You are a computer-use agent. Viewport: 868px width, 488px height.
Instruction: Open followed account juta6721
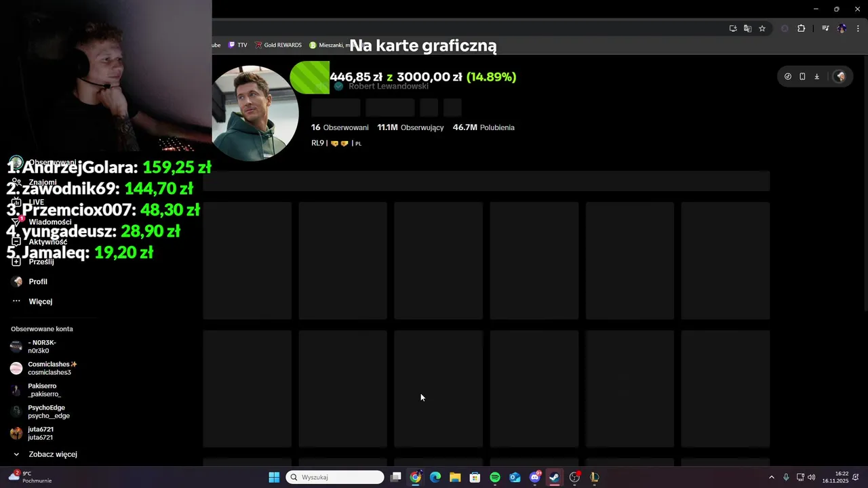(x=32, y=433)
